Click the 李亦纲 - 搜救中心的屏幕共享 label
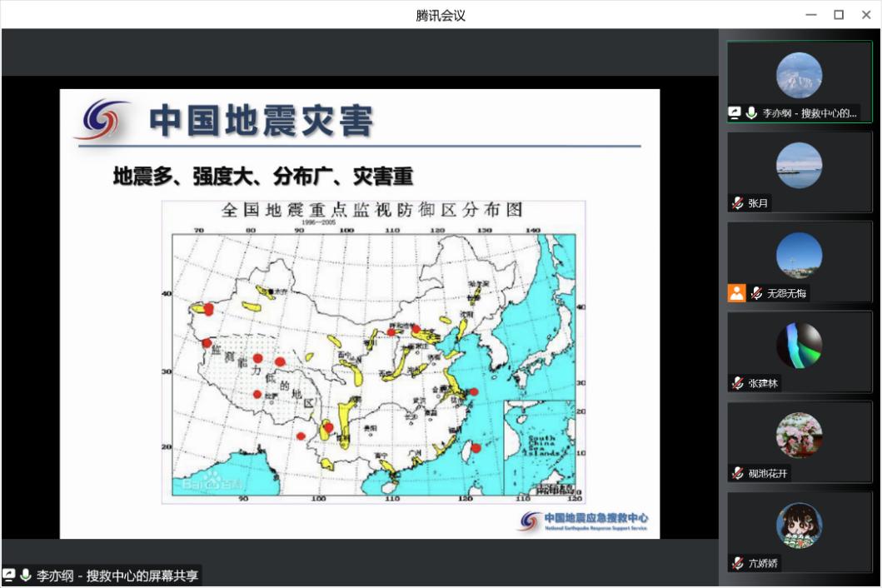The image size is (882, 588). [117, 576]
